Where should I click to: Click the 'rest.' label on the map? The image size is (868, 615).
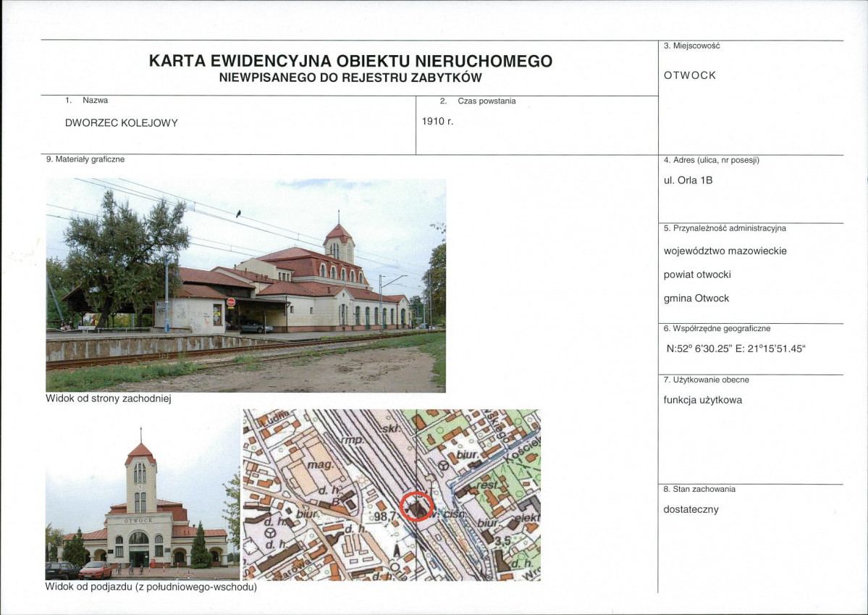[x=488, y=485]
